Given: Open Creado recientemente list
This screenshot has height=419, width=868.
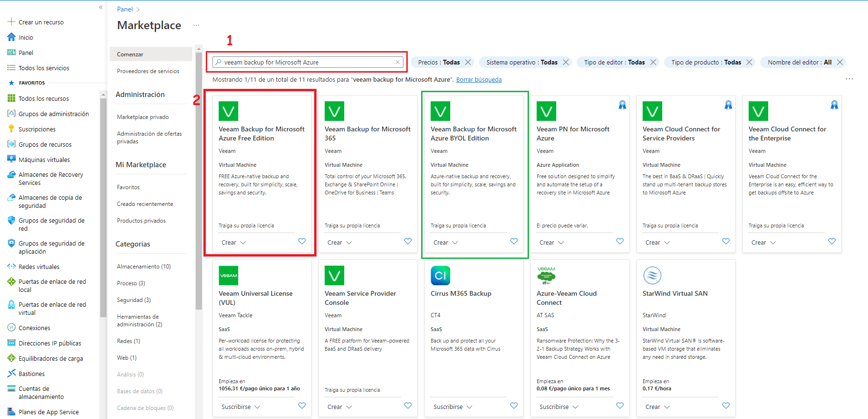Looking at the screenshot, I should (145, 204).
